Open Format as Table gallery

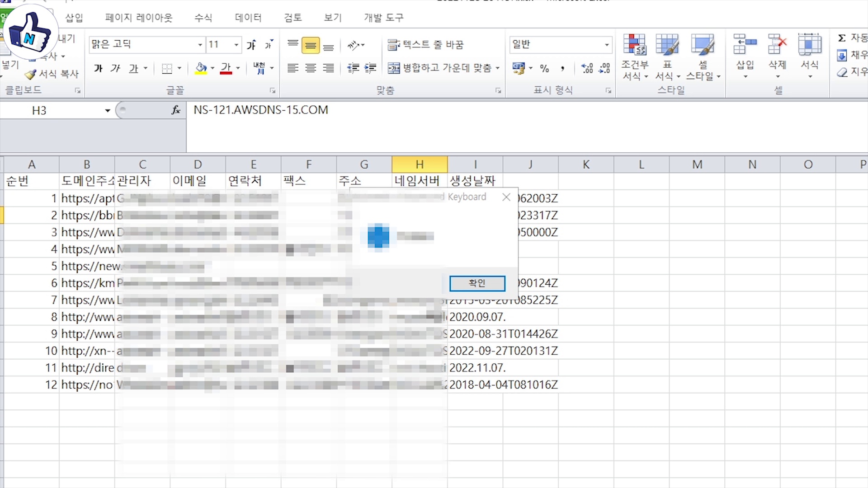667,45
